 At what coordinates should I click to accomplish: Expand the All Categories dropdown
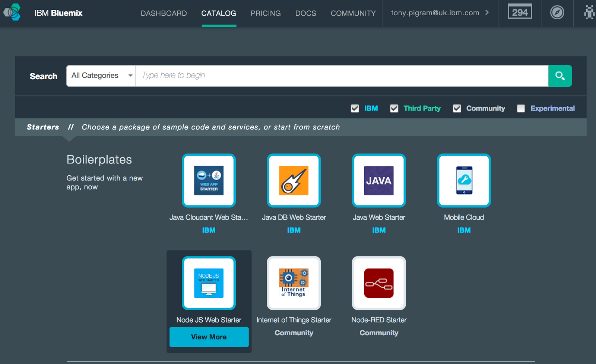[x=101, y=76]
